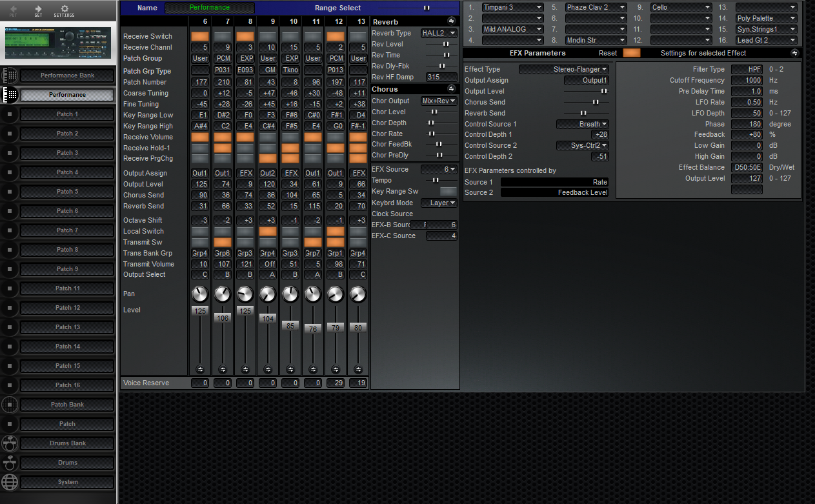Click the arrows icon below part 9 fader
815x504 pixels.
pos(268,369)
